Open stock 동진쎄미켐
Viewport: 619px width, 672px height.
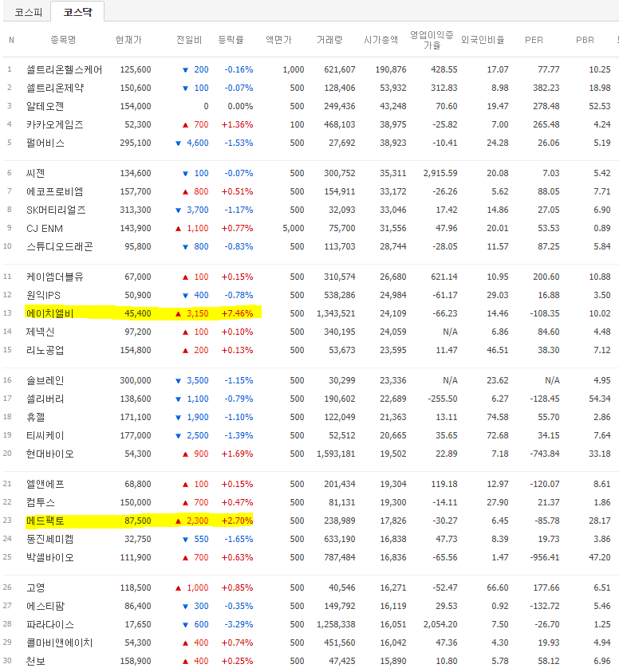(49, 539)
